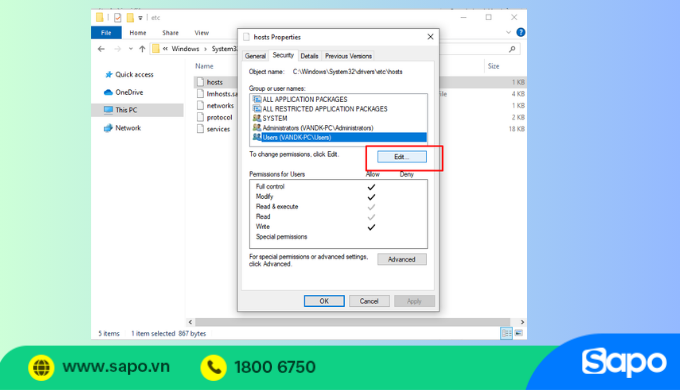Open the Home ribbon tab

click(x=137, y=33)
